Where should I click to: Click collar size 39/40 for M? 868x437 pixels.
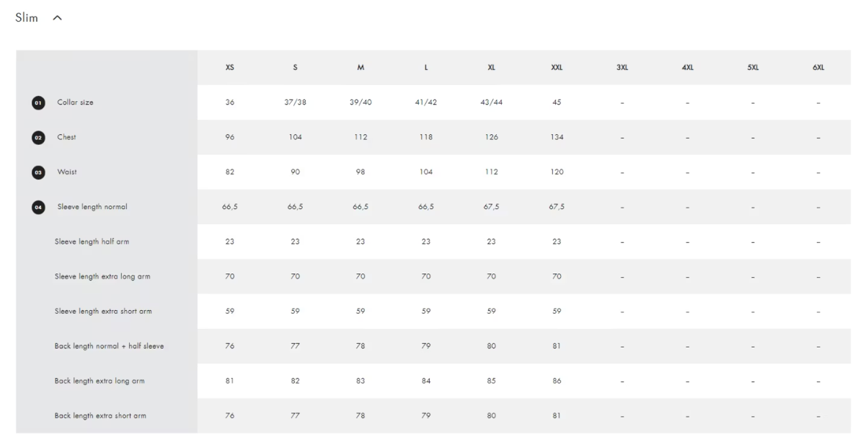click(360, 102)
